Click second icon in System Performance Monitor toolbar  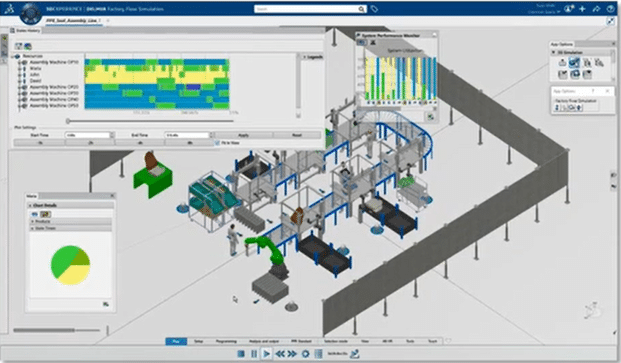point(373,42)
